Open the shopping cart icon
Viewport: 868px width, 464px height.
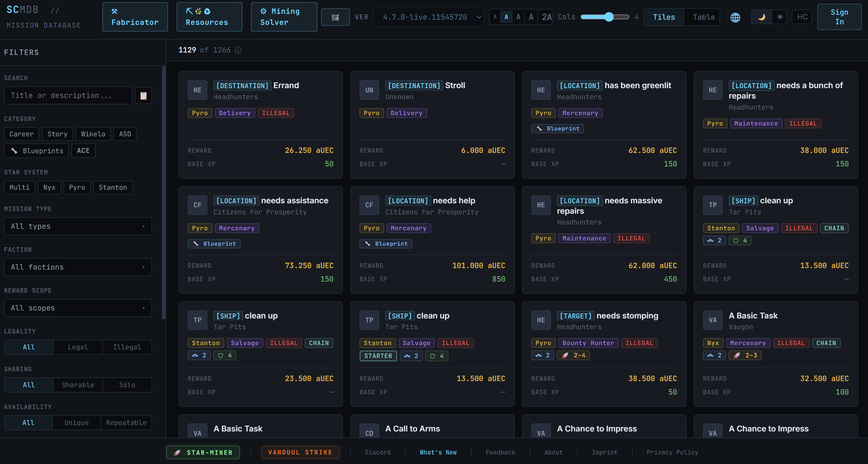click(335, 17)
